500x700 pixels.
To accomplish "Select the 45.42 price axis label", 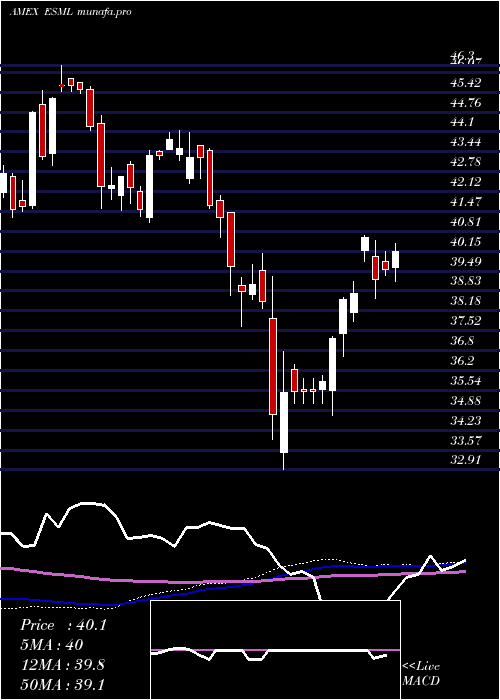I will 465,83.
